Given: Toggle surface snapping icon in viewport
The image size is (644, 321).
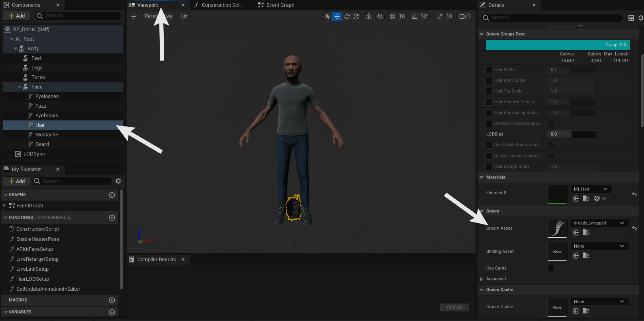Looking at the screenshot, I should coord(380,16).
